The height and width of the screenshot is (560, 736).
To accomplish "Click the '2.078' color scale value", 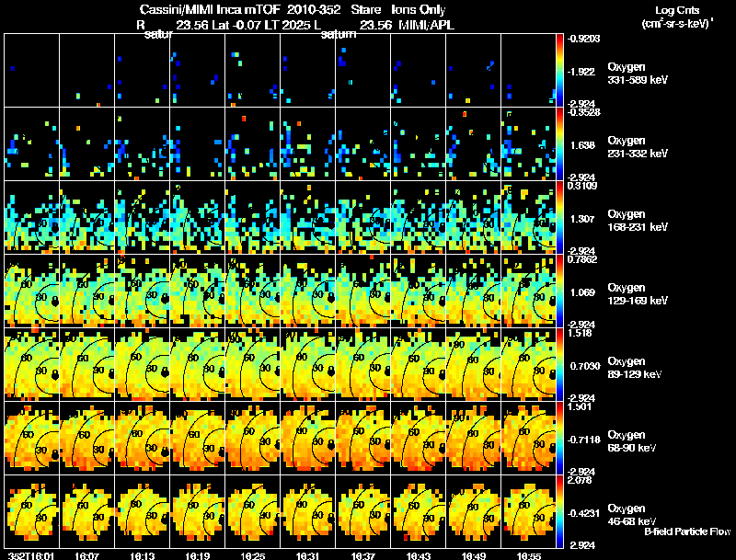I will [581, 480].
